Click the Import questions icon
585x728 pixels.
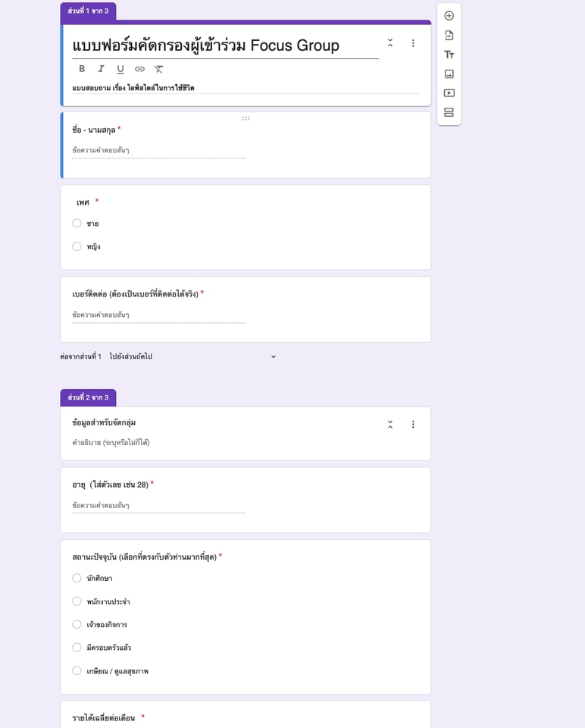449,35
